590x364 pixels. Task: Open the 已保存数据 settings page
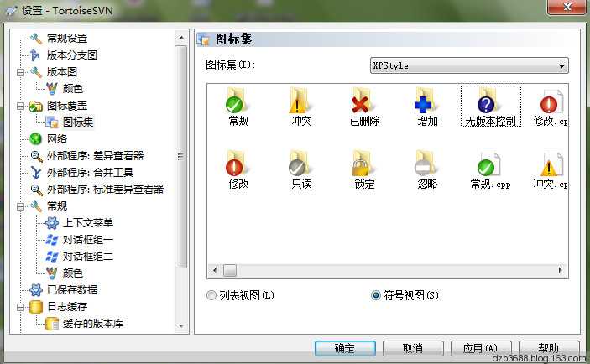point(72,290)
